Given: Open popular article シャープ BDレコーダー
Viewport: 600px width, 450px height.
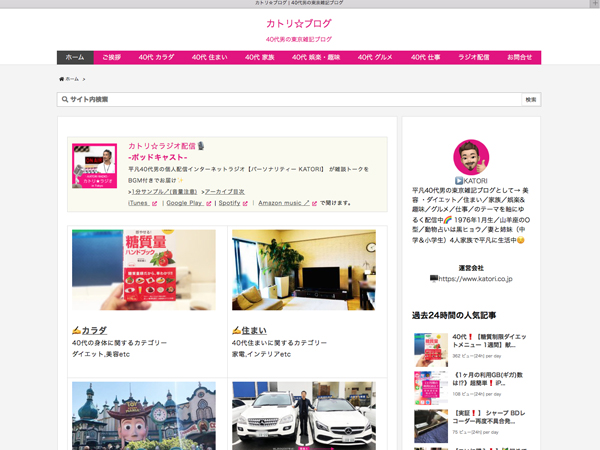Looking at the screenshot, I should pos(489,417).
